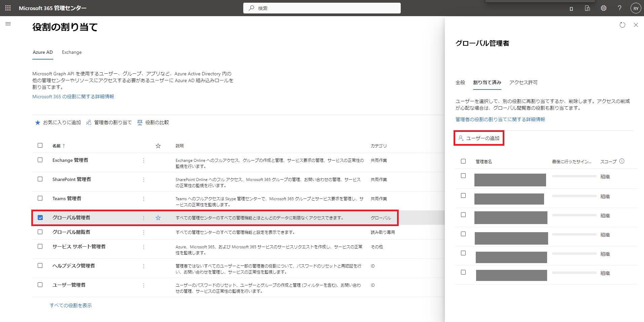Open the アクセス許可 tab

point(524,82)
